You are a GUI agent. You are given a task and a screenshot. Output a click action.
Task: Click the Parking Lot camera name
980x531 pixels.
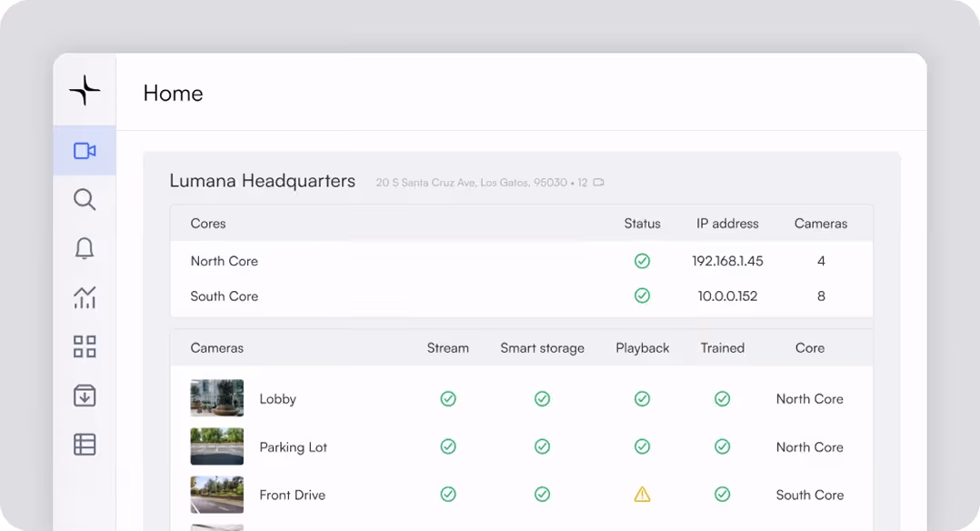tap(293, 447)
